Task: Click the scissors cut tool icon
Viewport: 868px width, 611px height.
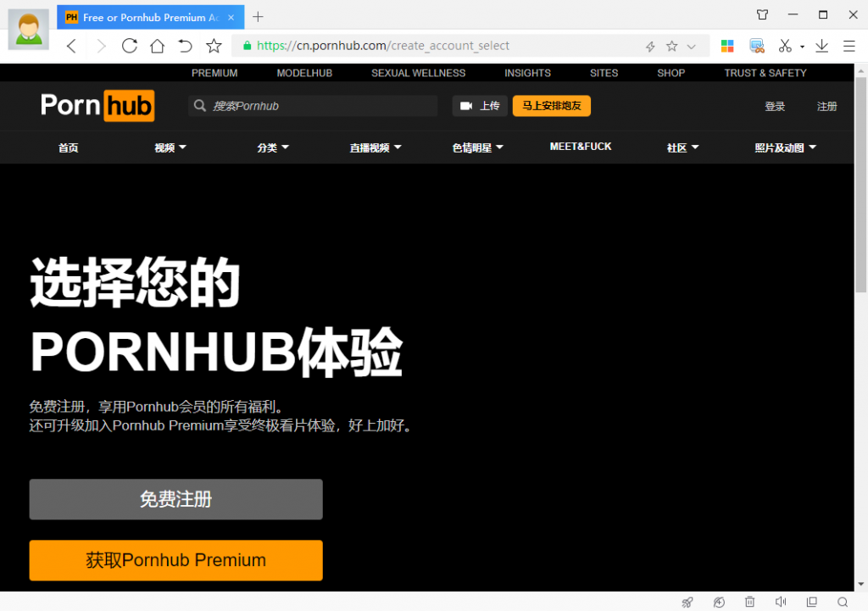Action: tap(785, 46)
